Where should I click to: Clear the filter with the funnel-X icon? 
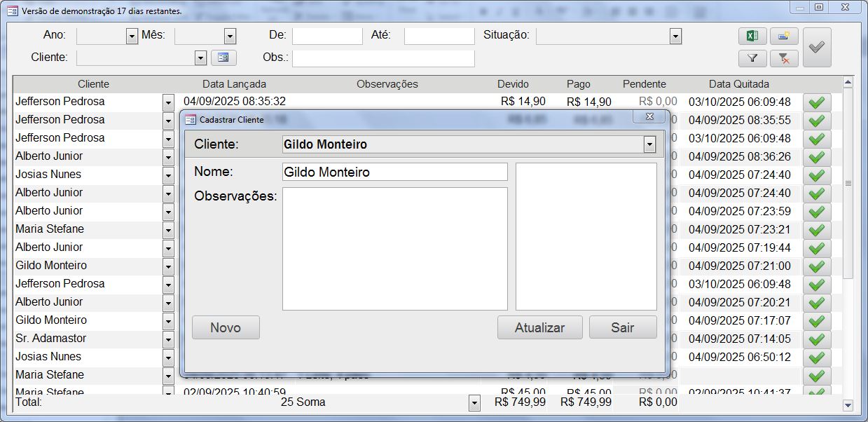[784, 59]
